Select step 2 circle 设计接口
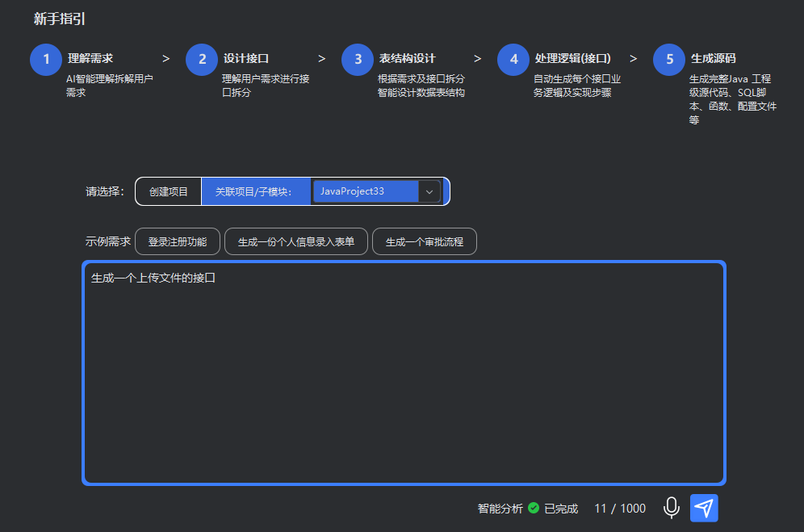This screenshot has width=804, height=532. 202,60
